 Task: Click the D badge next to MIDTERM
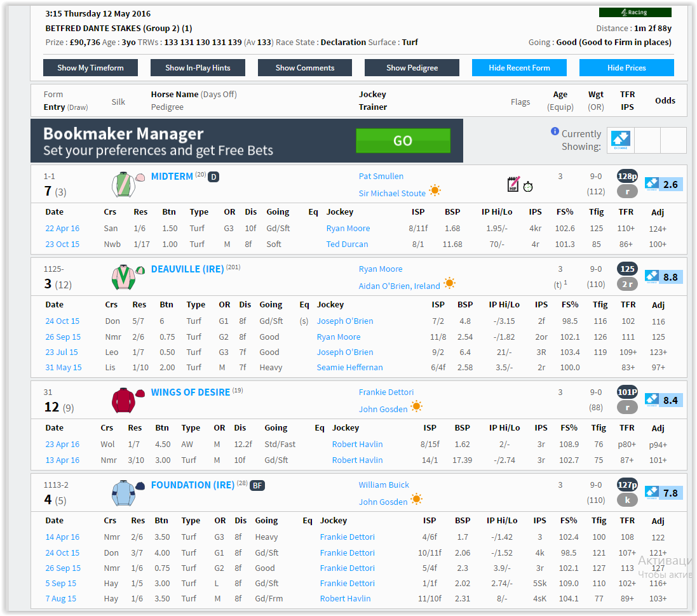click(213, 177)
